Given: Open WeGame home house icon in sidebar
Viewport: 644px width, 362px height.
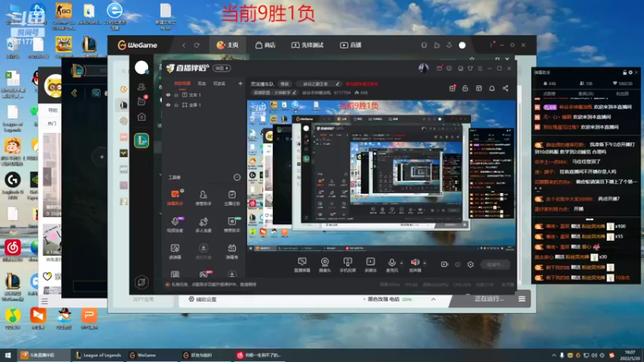Looking at the screenshot, I should 142,117.
